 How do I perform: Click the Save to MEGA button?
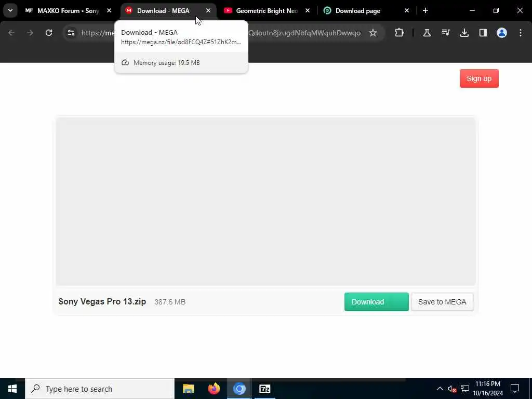tap(442, 302)
